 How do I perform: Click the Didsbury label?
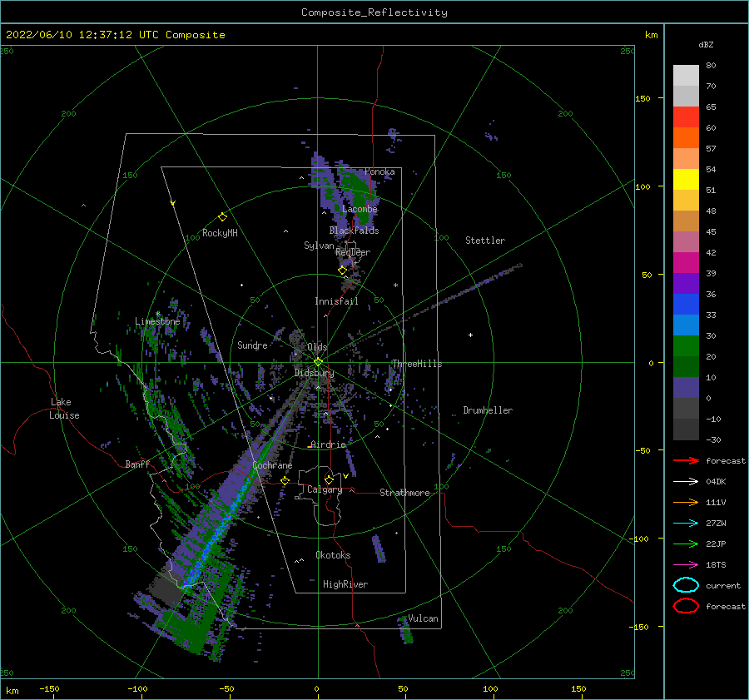(x=314, y=373)
